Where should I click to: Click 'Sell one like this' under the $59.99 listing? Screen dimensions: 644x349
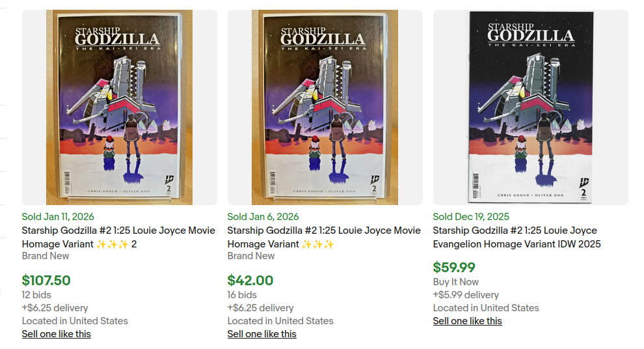coord(467,321)
